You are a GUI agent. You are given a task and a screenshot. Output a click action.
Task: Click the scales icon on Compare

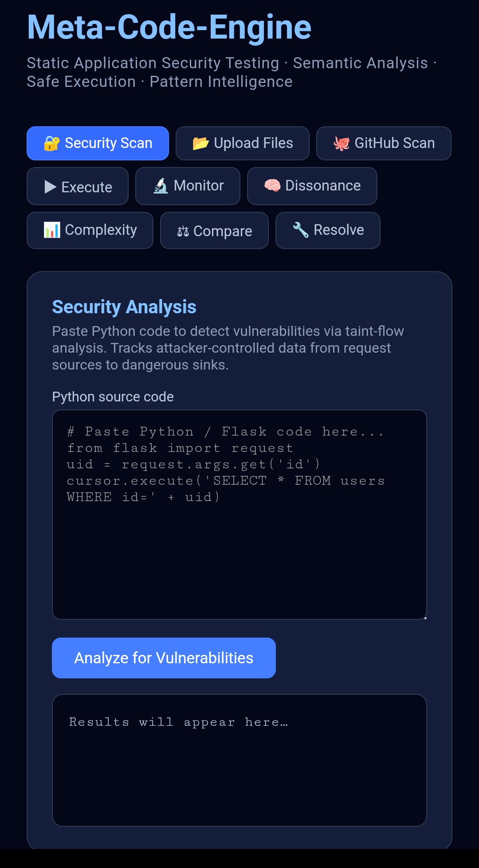183,230
